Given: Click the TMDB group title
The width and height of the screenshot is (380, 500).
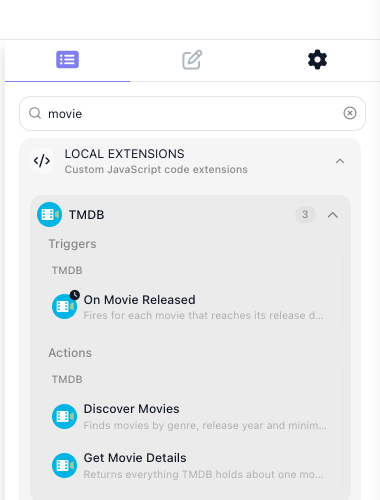Looking at the screenshot, I should click(x=87, y=215).
